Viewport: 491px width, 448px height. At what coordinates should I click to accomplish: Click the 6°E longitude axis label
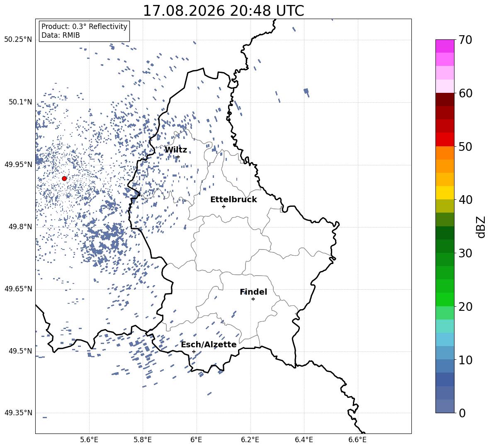click(196, 440)
